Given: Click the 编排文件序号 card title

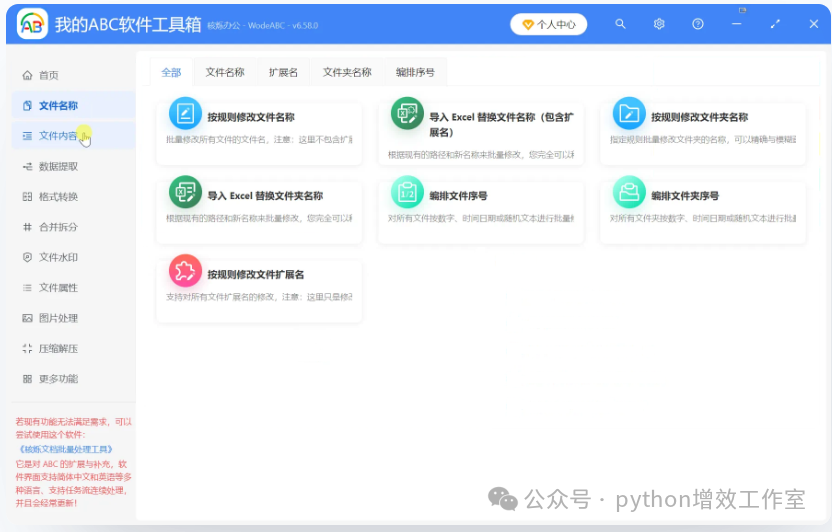Looking at the screenshot, I should pyautogui.click(x=458, y=196).
